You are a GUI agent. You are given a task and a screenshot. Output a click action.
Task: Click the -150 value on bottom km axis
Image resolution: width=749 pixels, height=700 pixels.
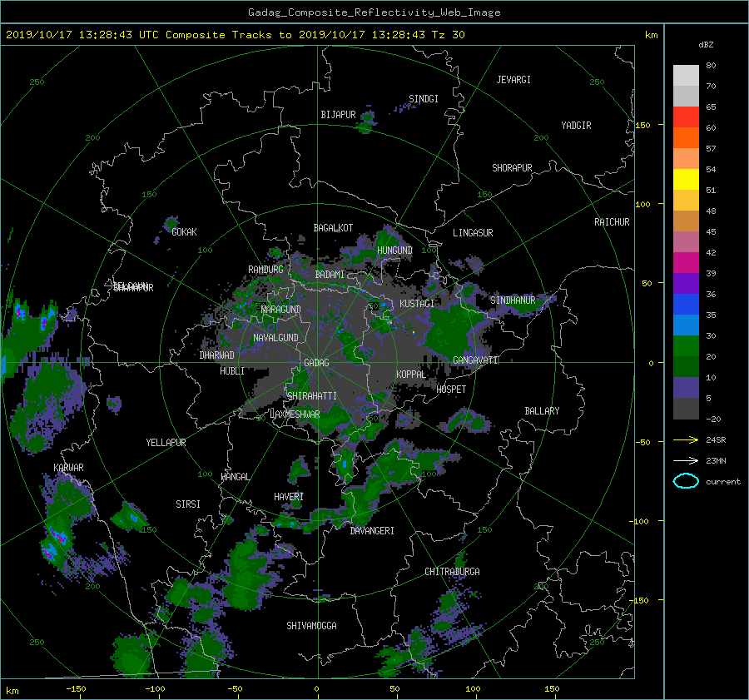tap(76, 688)
